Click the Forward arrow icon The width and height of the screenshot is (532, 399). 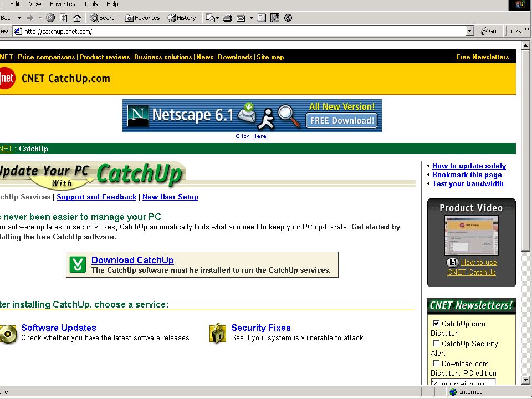[x=30, y=18]
